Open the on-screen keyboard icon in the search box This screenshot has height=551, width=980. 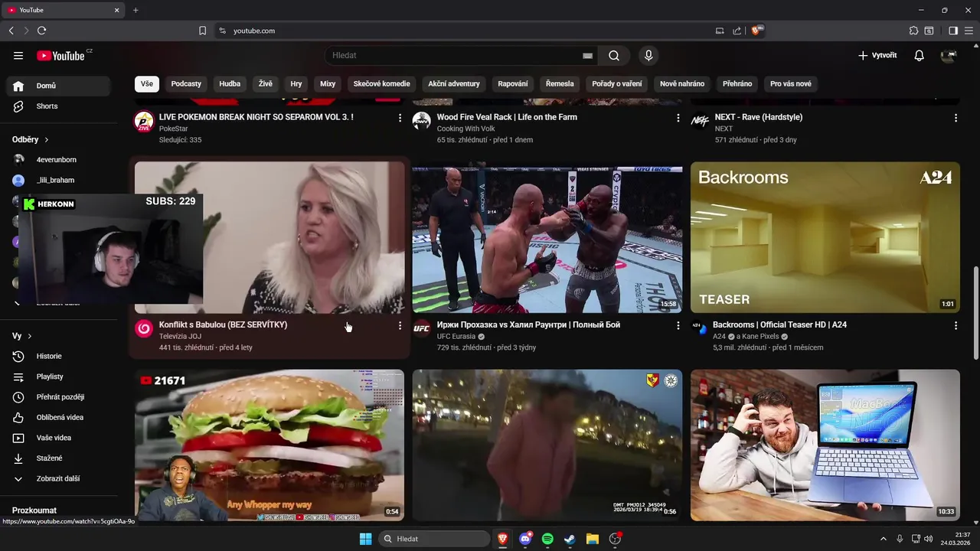587,55
